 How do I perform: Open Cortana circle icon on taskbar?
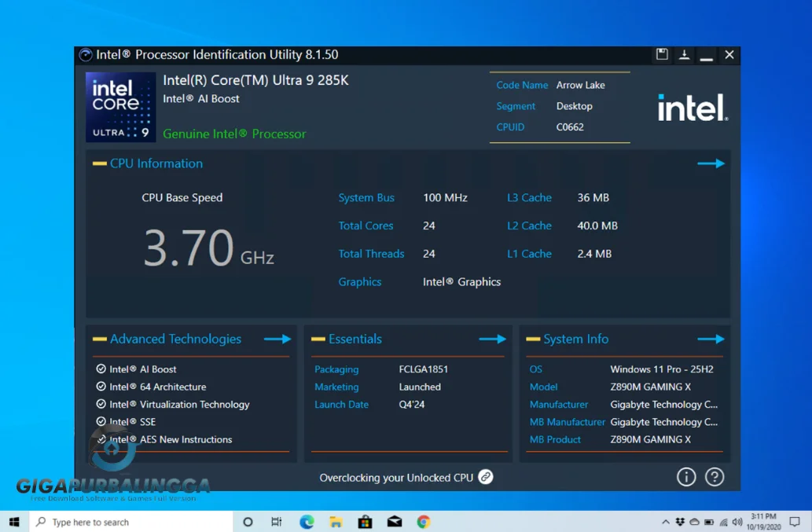248,522
